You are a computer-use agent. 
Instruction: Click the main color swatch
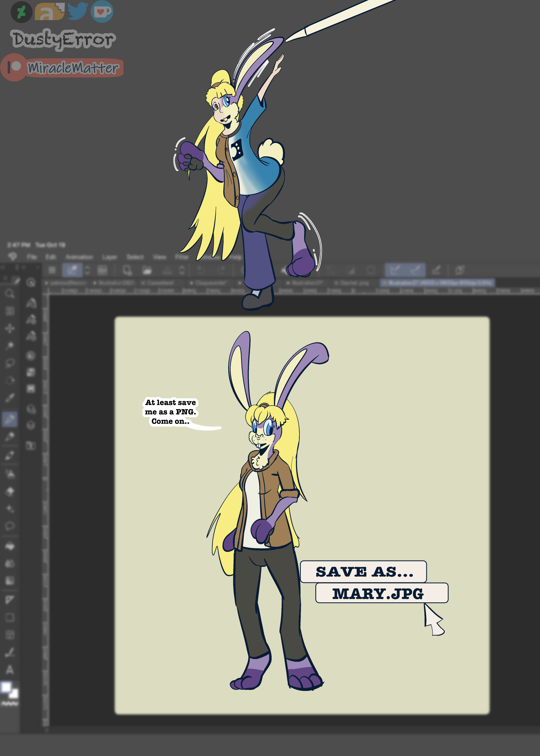click(x=6, y=687)
